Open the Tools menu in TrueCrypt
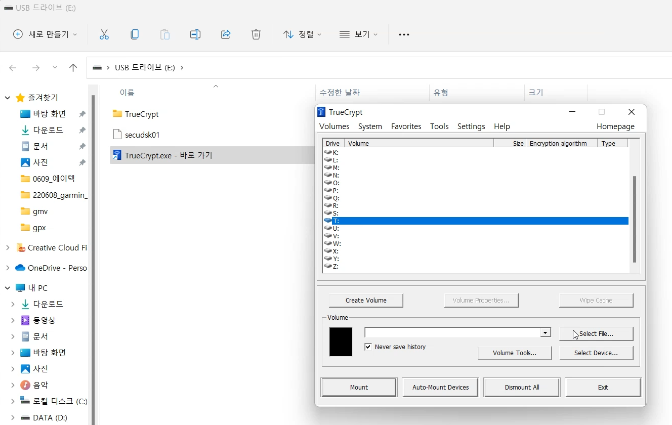The height and width of the screenshot is (425, 672). [439, 126]
